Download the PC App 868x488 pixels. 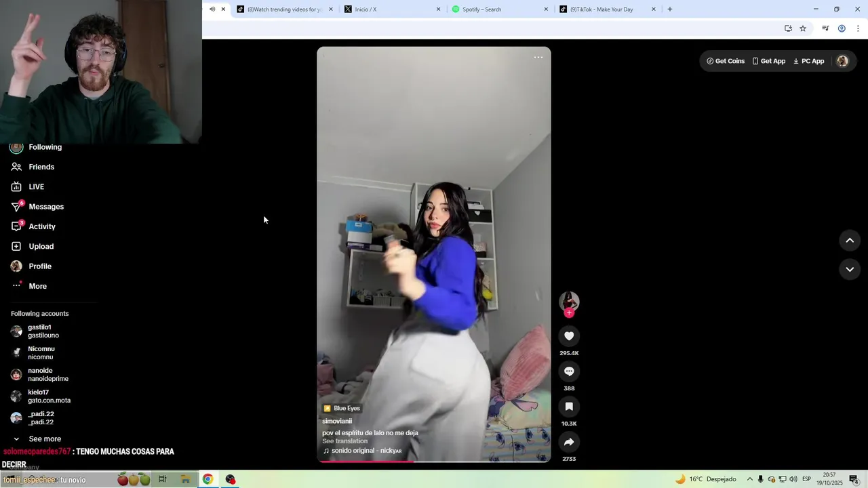[x=808, y=61]
